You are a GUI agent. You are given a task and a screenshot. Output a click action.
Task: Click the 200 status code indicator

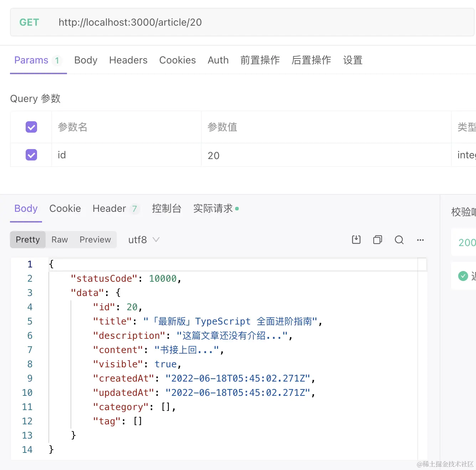click(x=467, y=243)
